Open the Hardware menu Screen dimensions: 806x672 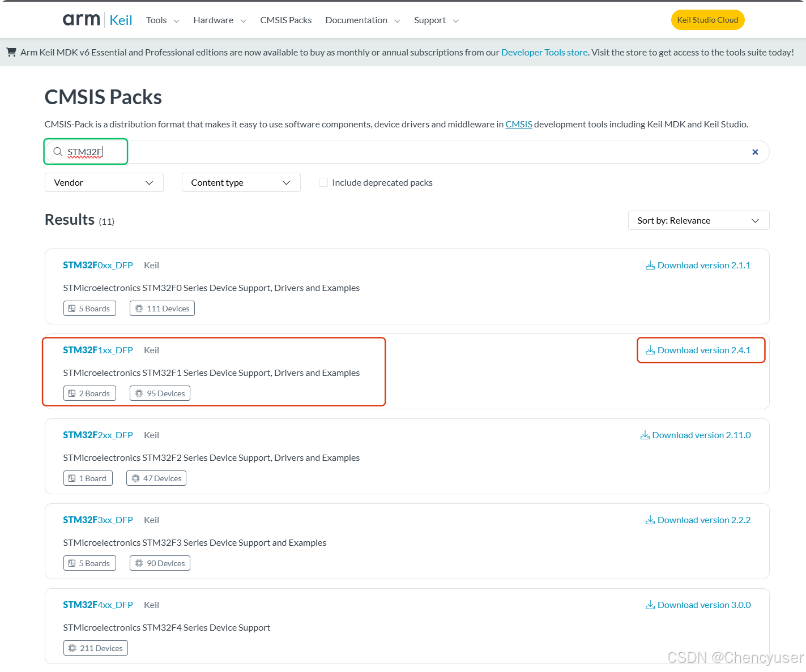click(x=214, y=20)
